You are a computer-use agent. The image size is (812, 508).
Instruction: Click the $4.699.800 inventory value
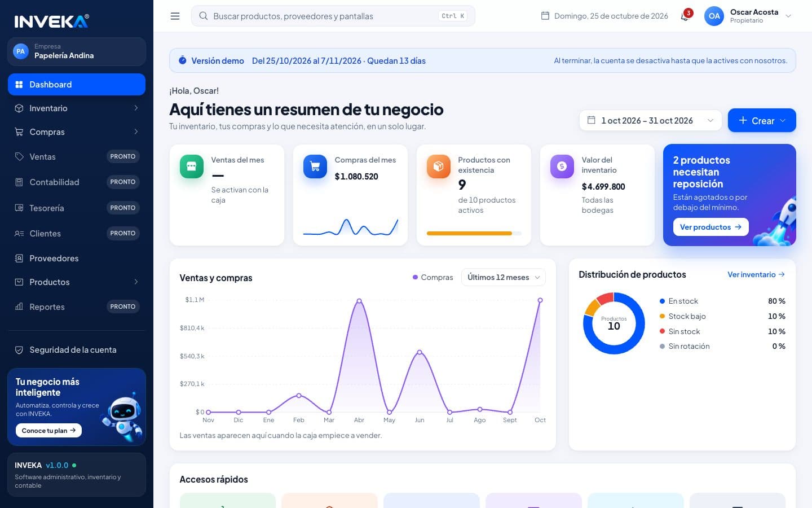click(603, 187)
